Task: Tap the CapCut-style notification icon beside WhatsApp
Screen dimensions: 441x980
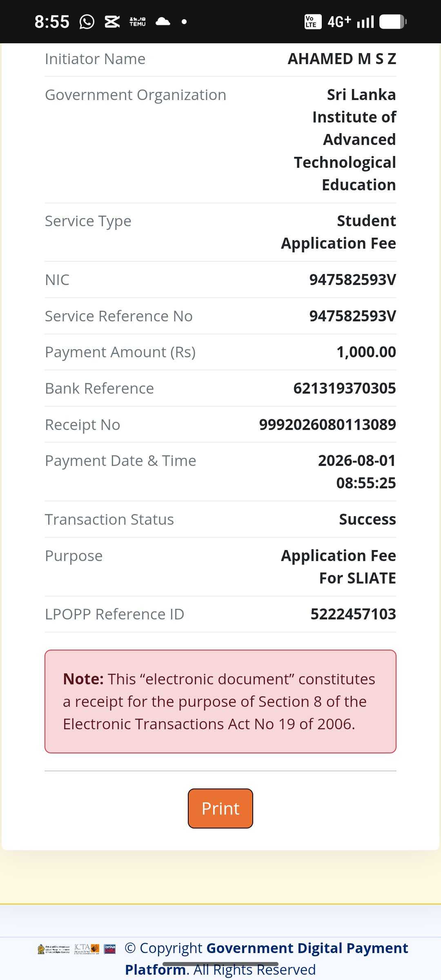Action: [112, 22]
